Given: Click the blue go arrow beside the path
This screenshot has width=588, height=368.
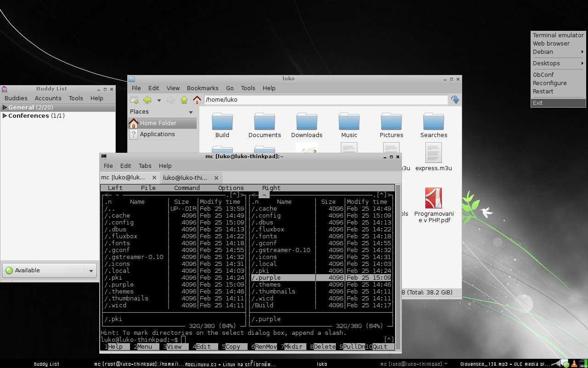Looking at the screenshot, I should click(x=455, y=100).
